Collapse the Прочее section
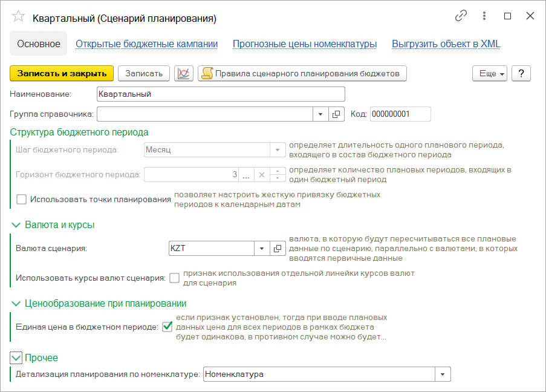Screen dimensions: 546x392 point(16,358)
